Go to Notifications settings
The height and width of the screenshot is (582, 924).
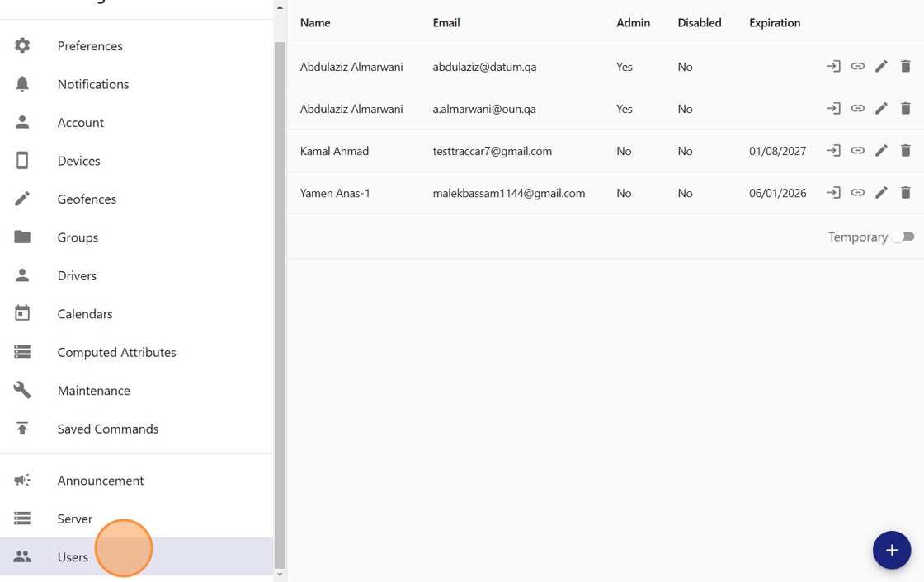[x=93, y=84]
